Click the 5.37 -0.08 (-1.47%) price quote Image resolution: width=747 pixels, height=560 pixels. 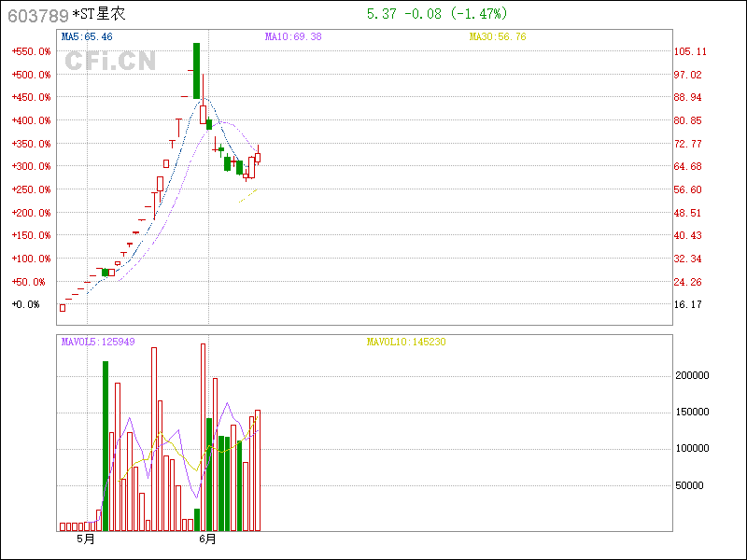[x=436, y=14]
